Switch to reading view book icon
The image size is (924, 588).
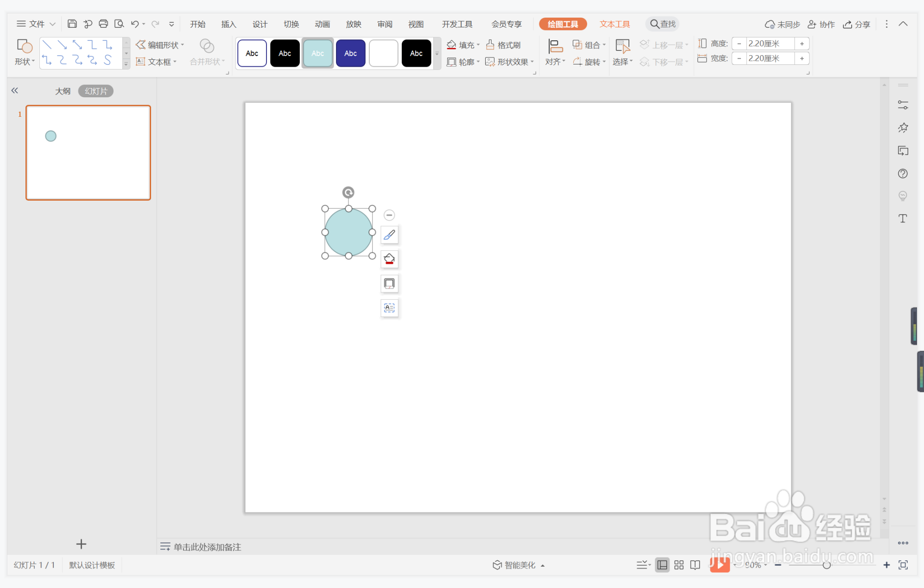tap(695, 565)
